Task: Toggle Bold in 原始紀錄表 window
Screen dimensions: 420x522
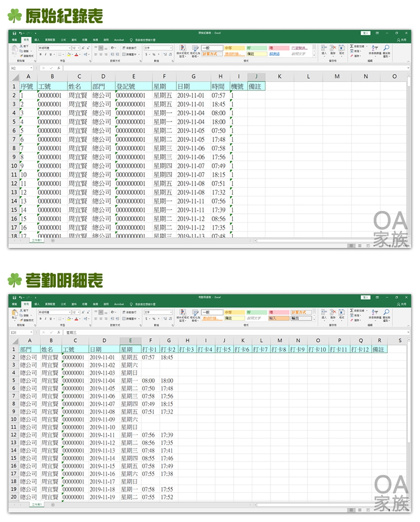Action: [x=40, y=54]
